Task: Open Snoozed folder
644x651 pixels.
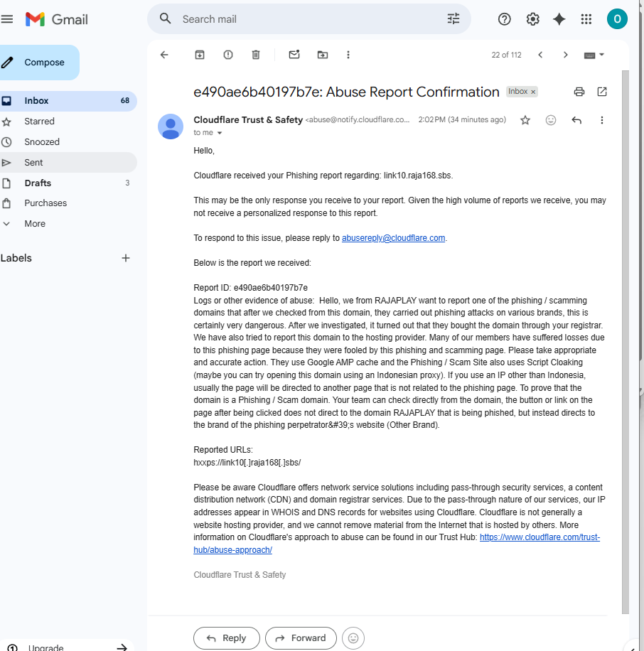Action: [68, 142]
